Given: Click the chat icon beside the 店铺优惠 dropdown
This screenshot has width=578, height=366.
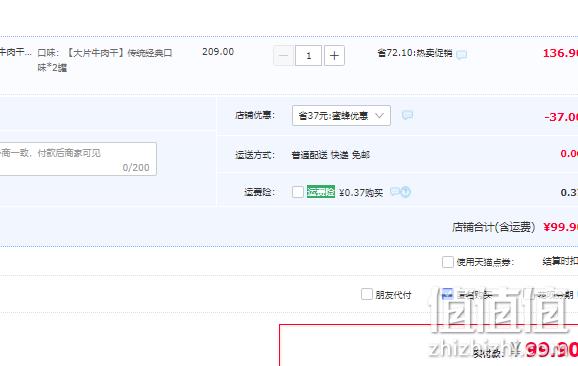Looking at the screenshot, I should pos(407,115).
